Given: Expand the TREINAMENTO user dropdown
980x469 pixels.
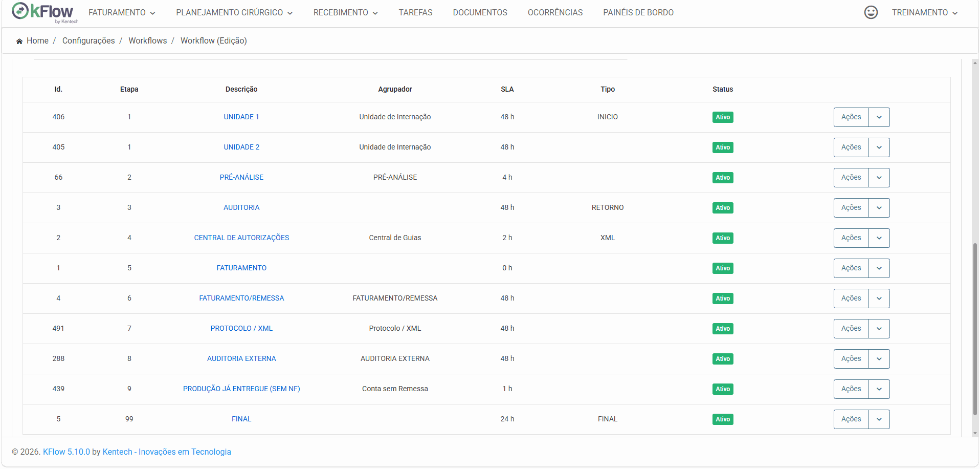Looking at the screenshot, I should (x=925, y=12).
